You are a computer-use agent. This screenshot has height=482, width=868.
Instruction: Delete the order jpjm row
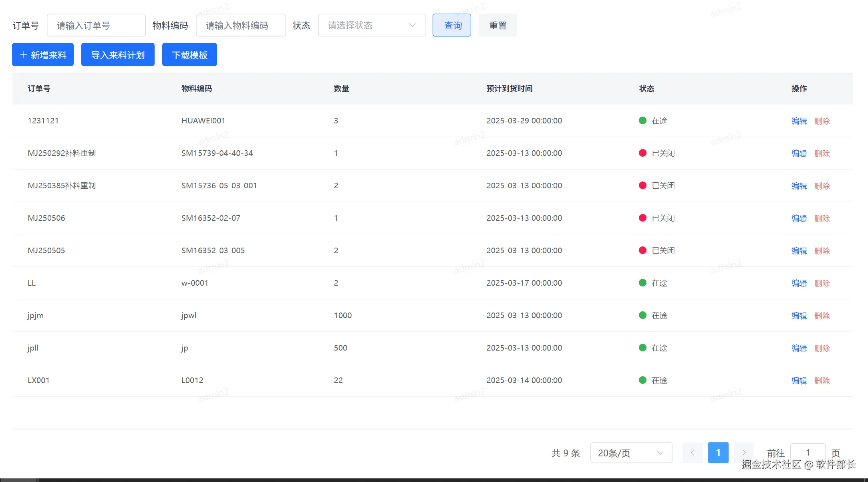click(822, 316)
